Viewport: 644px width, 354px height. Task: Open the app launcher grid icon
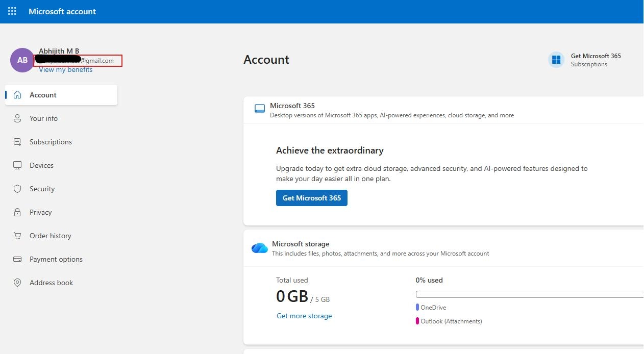pyautogui.click(x=12, y=11)
